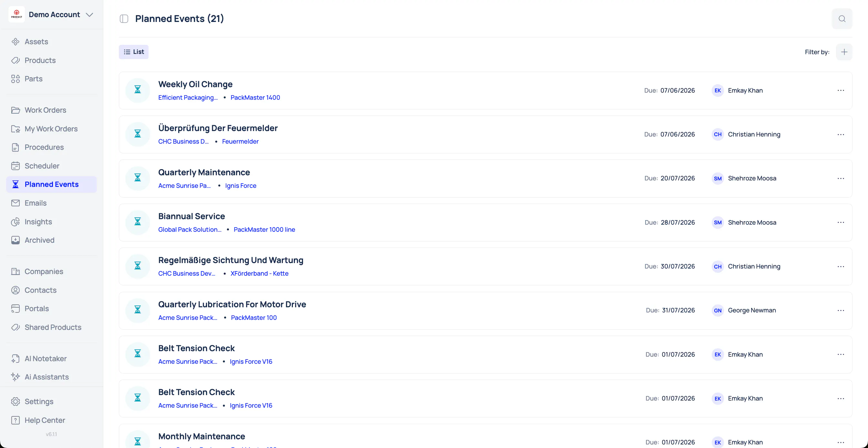Click the My Work Orders icon
This screenshot has width=868, height=448.
click(x=15, y=129)
